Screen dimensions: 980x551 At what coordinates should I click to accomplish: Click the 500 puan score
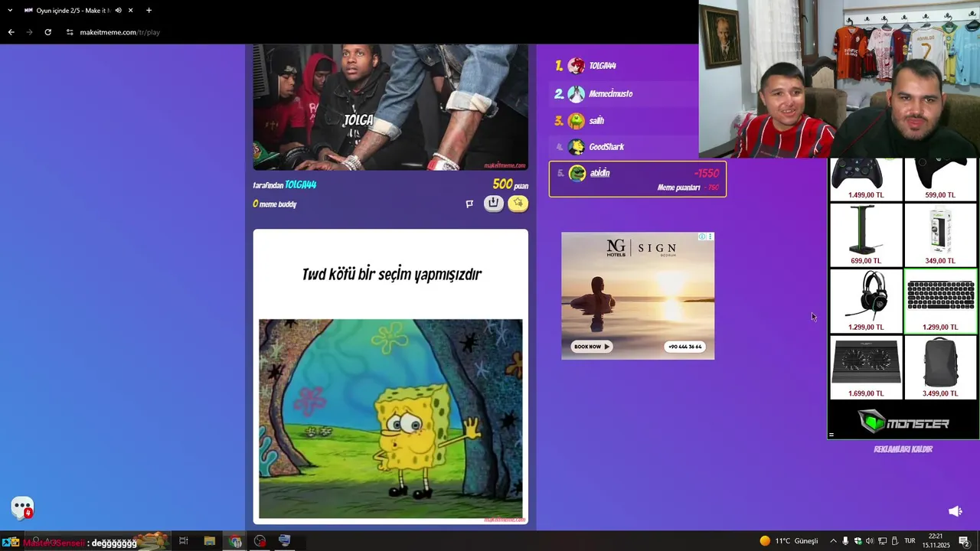[511, 184]
